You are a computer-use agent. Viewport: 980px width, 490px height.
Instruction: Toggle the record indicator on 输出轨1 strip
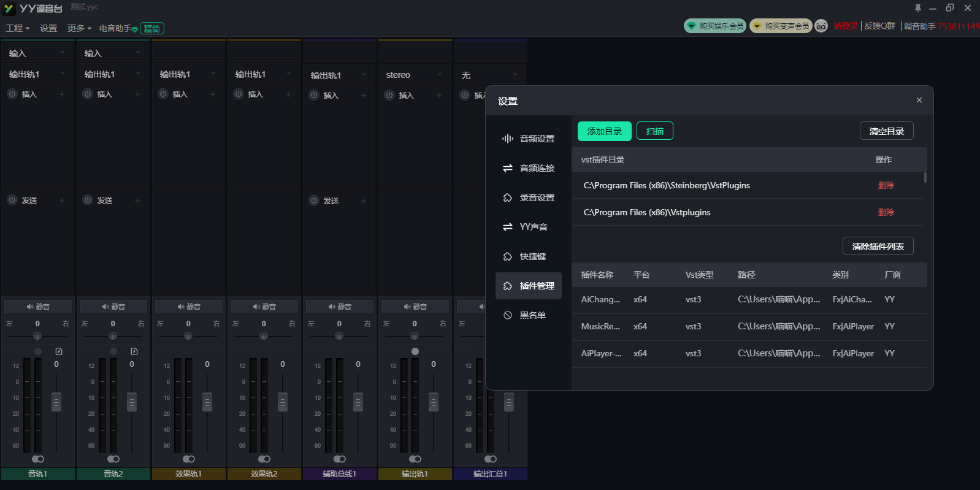[415, 351]
